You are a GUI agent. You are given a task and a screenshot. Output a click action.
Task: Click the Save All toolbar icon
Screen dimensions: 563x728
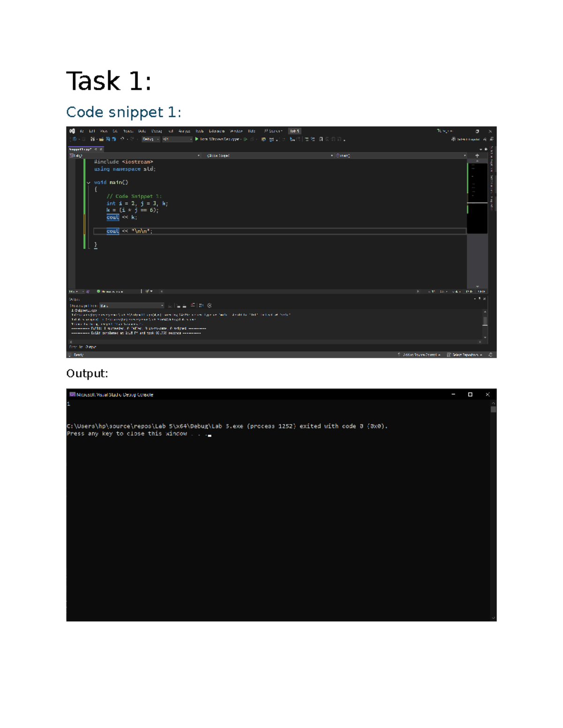(114, 139)
